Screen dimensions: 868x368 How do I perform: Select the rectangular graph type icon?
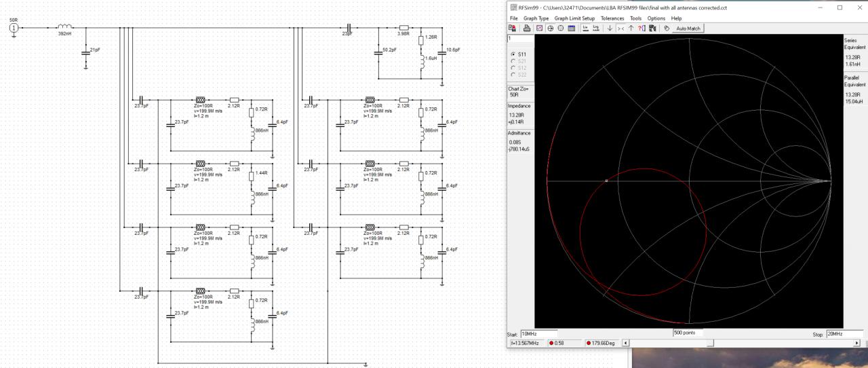pos(539,28)
